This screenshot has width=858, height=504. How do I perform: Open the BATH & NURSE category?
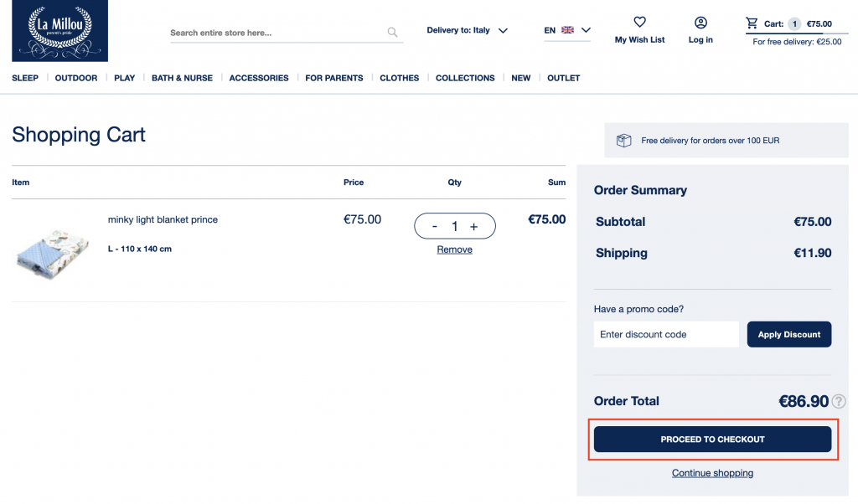click(x=182, y=78)
